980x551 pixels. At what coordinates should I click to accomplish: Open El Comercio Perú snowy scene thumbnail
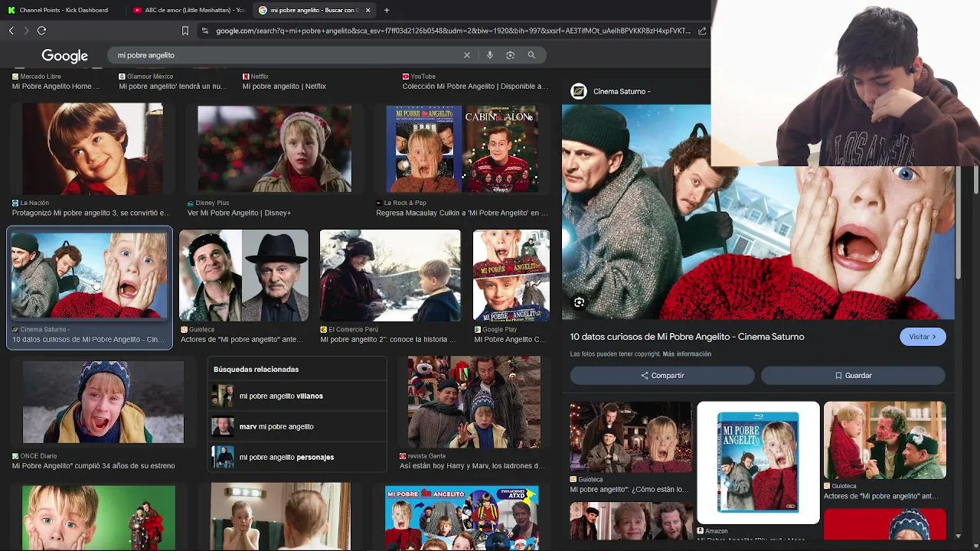pos(390,275)
